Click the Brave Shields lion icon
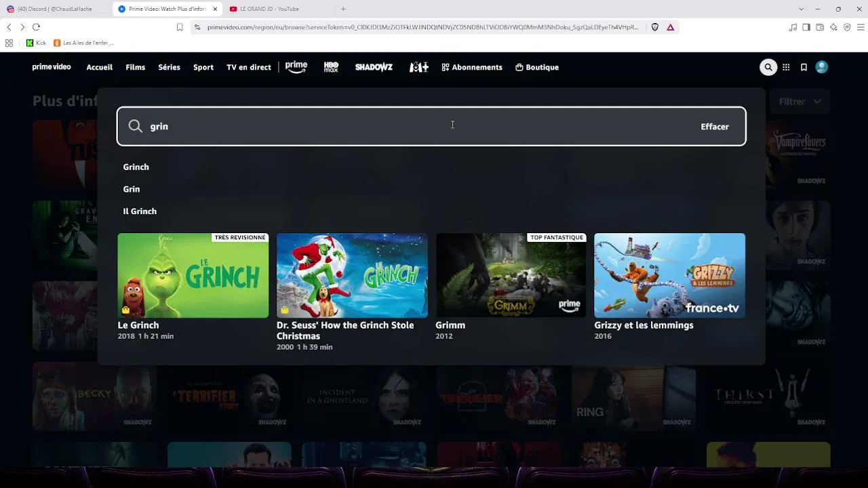 tap(655, 27)
